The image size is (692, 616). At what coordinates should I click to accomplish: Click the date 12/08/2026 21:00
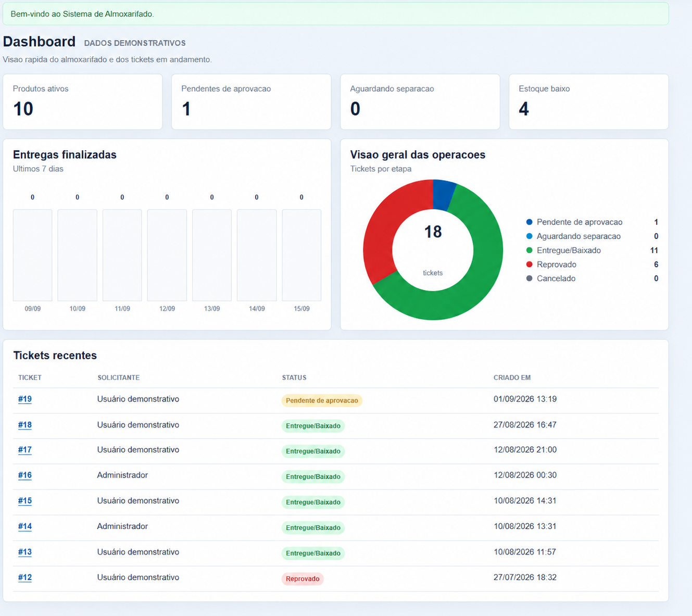tap(525, 450)
